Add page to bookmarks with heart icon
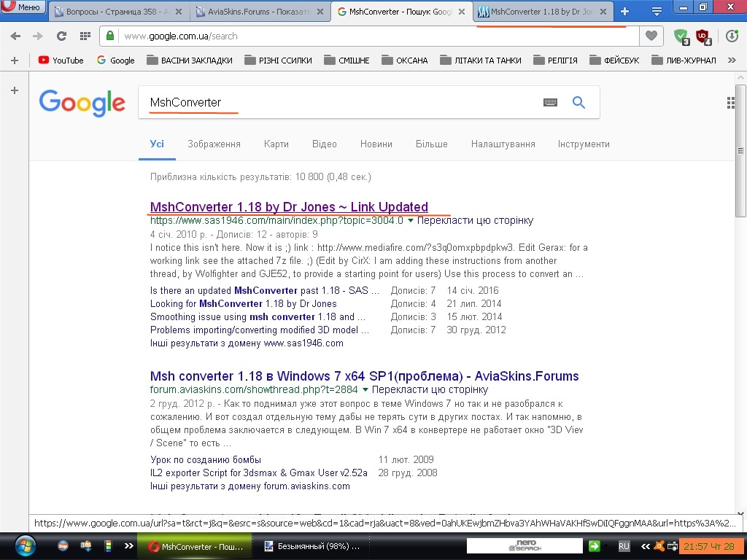 (x=651, y=36)
